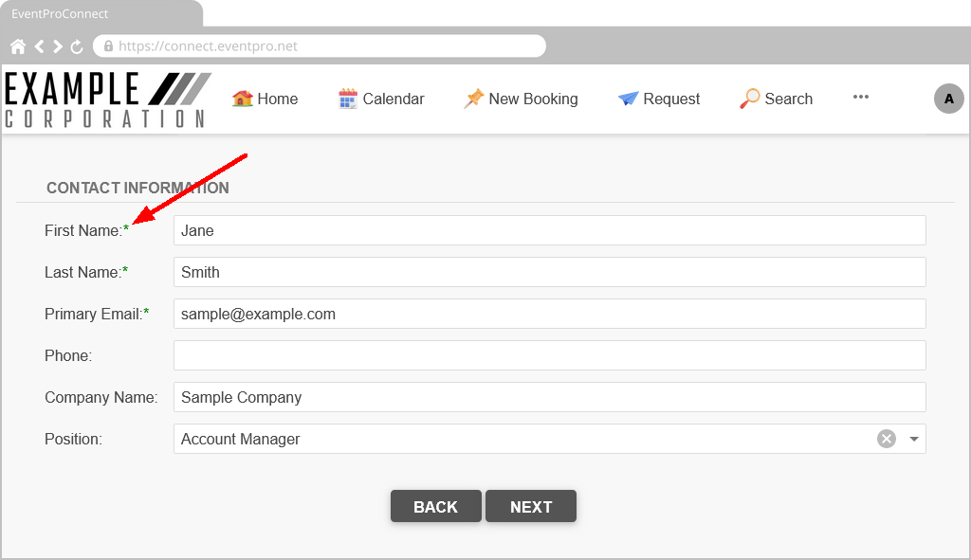Image resolution: width=971 pixels, height=560 pixels.
Task: Click the address bar URL field
Action: [319, 45]
